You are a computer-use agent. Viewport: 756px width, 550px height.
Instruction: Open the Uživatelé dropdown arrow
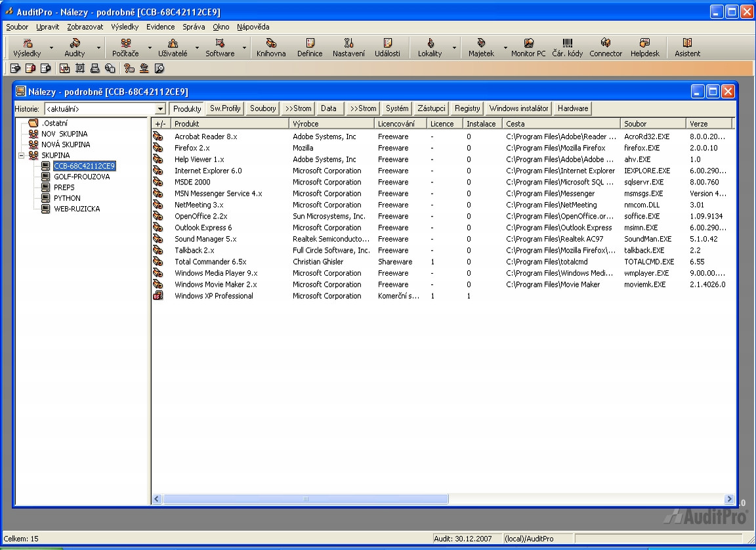pyautogui.click(x=197, y=48)
